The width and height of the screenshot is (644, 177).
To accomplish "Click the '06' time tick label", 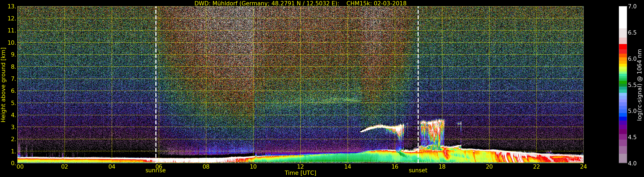I will coord(159,166).
